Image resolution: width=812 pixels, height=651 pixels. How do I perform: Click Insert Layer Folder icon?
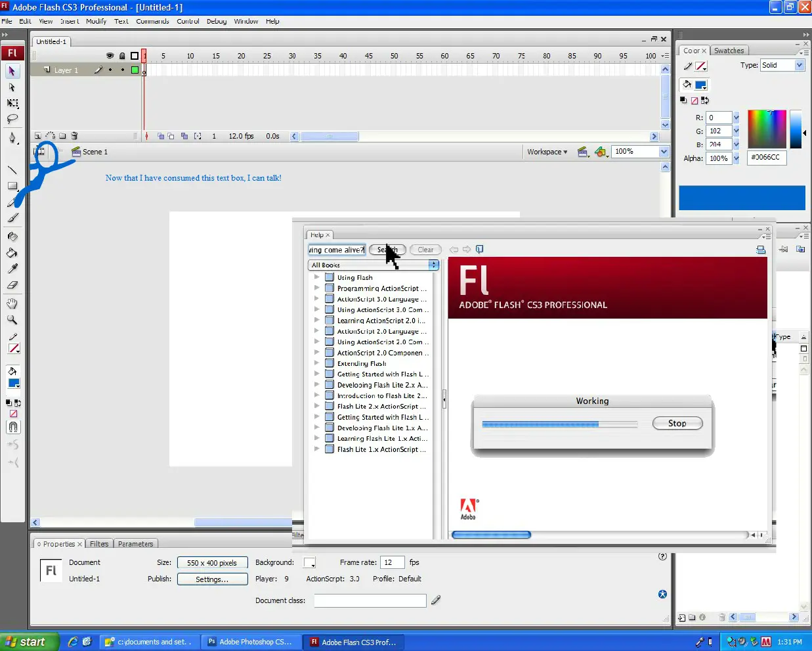(x=62, y=136)
